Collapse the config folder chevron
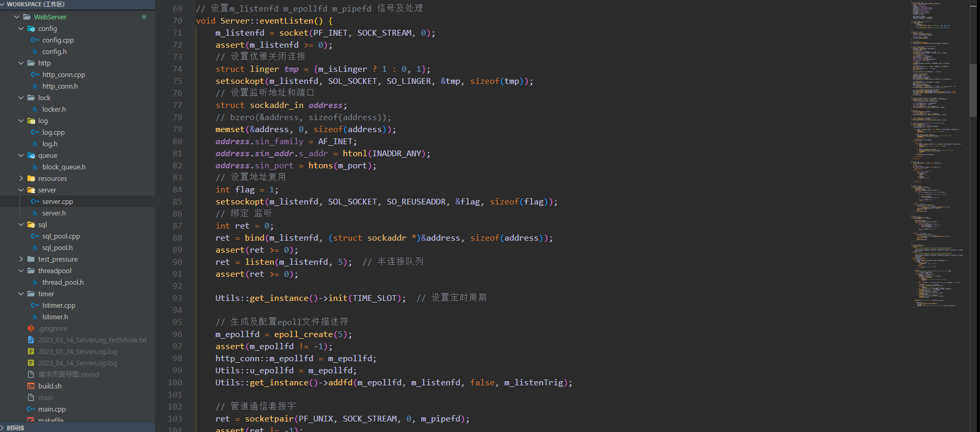The image size is (980, 432). click(x=21, y=28)
